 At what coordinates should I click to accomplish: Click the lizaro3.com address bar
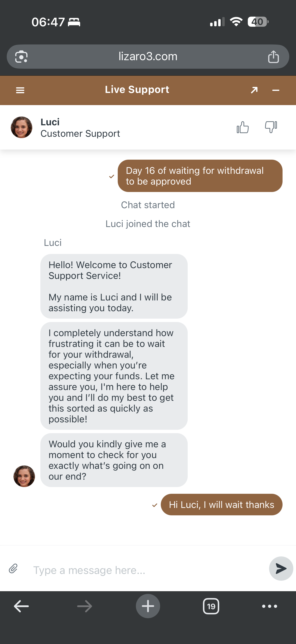(148, 57)
